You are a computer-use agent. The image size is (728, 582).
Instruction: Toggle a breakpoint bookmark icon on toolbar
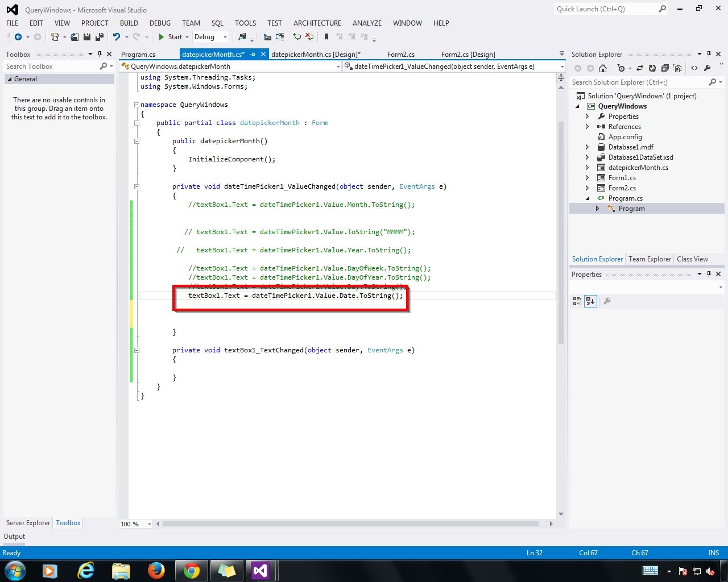pyautogui.click(x=326, y=37)
